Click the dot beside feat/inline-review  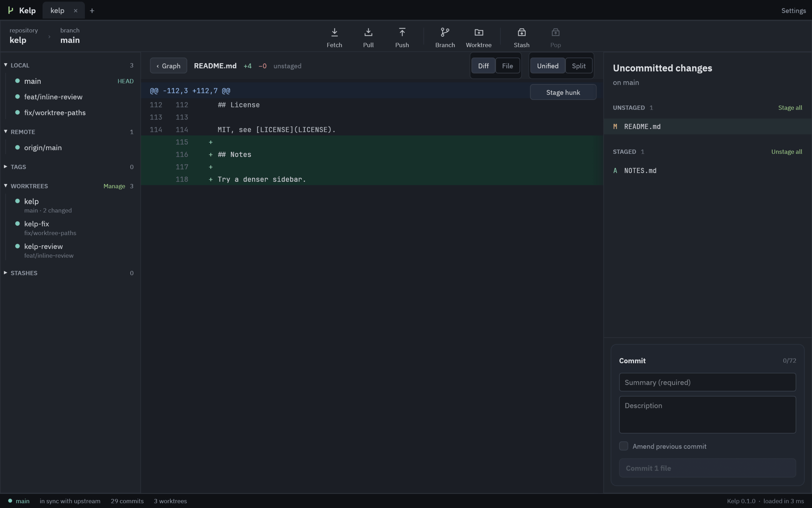(17, 96)
